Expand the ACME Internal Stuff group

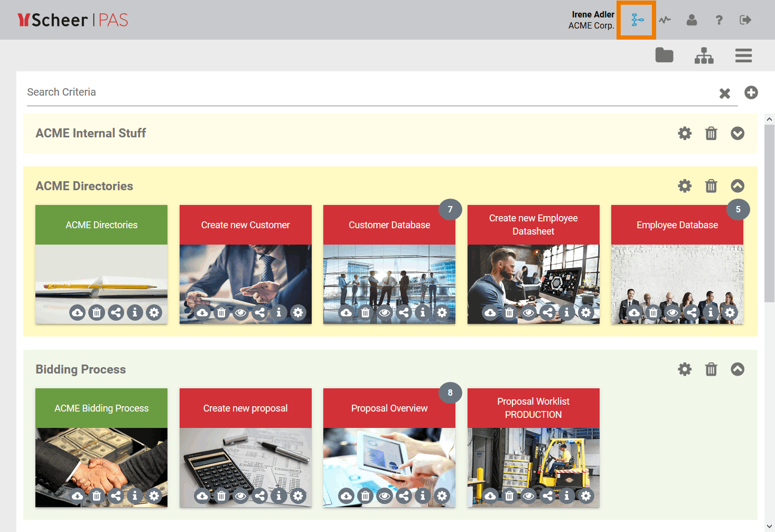(x=737, y=133)
